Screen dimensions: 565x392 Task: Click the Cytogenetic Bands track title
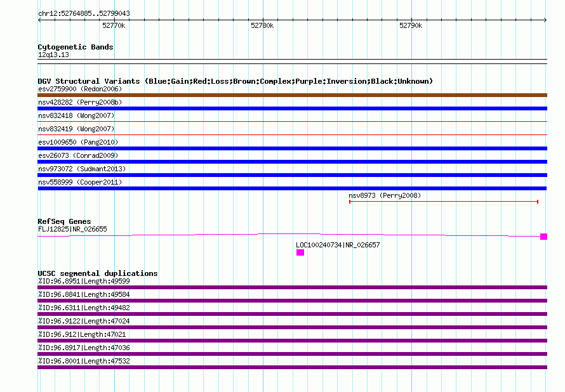76,47
